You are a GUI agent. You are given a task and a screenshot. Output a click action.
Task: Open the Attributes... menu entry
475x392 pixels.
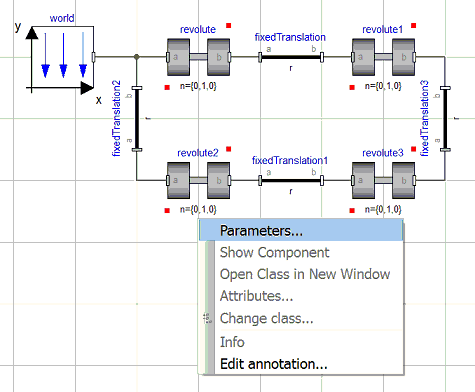pyautogui.click(x=256, y=296)
